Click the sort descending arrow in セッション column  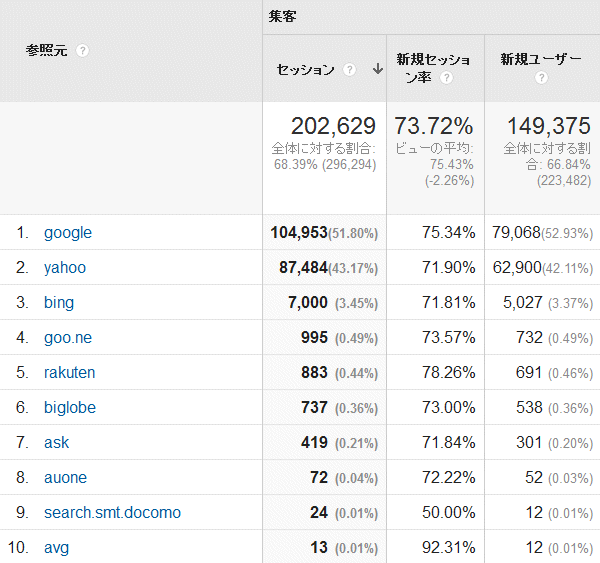click(378, 69)
